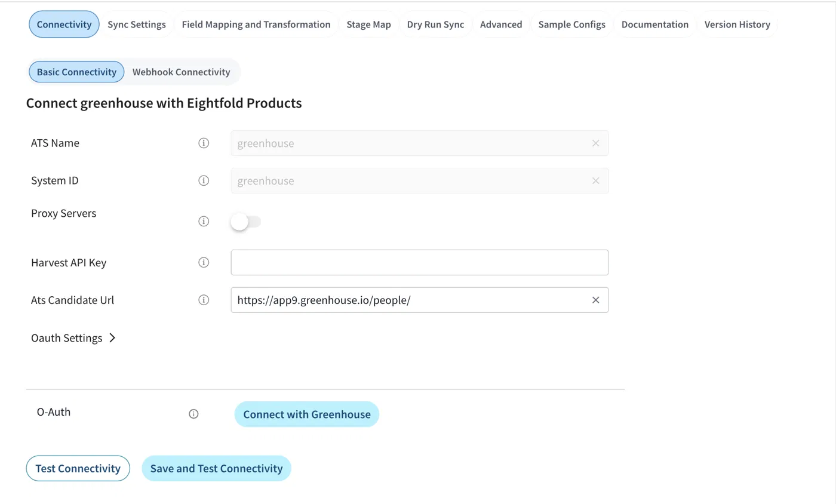Image resolution: width=836 pixels, height=504 pixels.
Task: Expand the Oauth Settings section
Action: (x=73, y=338)
